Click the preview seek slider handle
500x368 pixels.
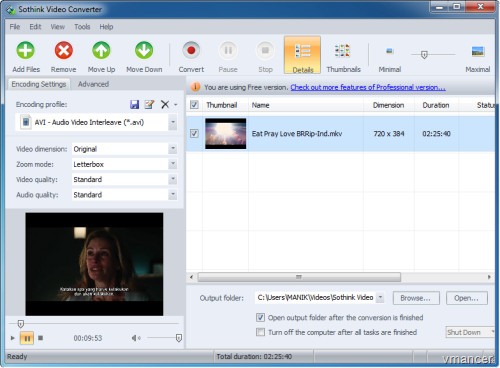(20, 324)
